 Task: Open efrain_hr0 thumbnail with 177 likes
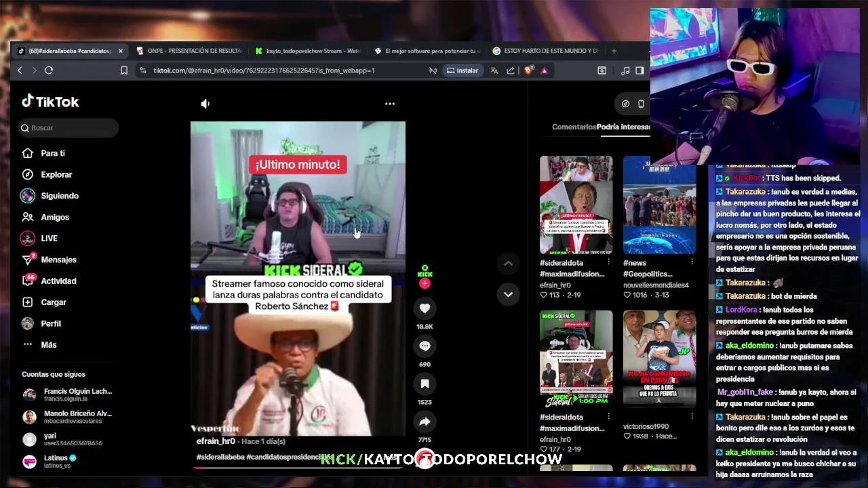576,359
